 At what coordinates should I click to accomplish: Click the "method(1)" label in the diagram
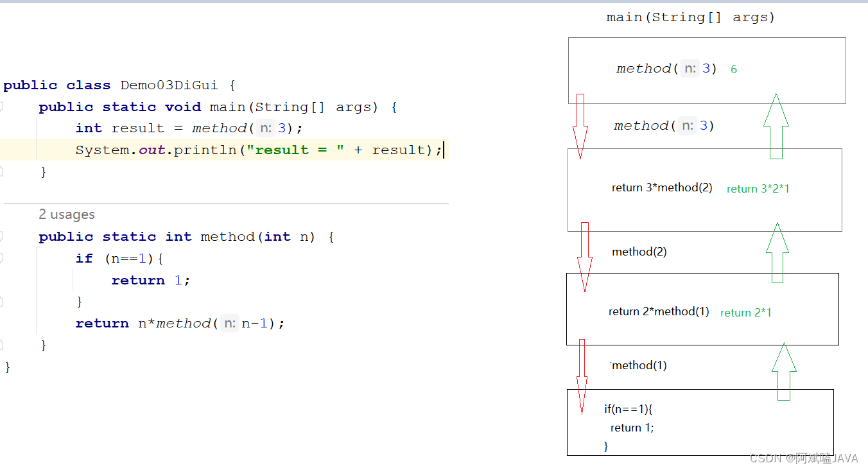639,365
